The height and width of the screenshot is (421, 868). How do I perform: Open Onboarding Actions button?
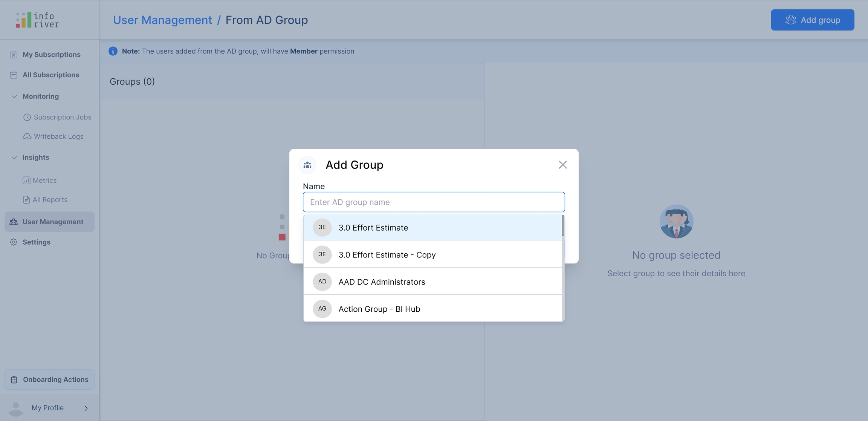click(49, 380)
